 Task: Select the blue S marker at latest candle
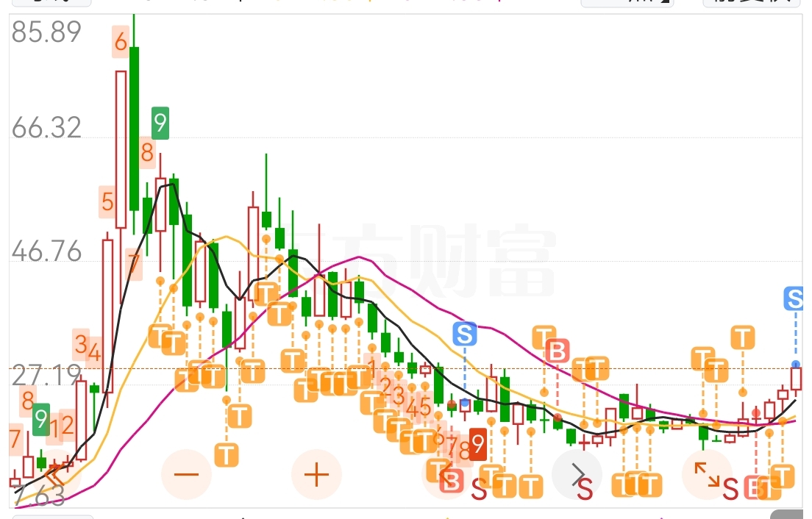794,298
